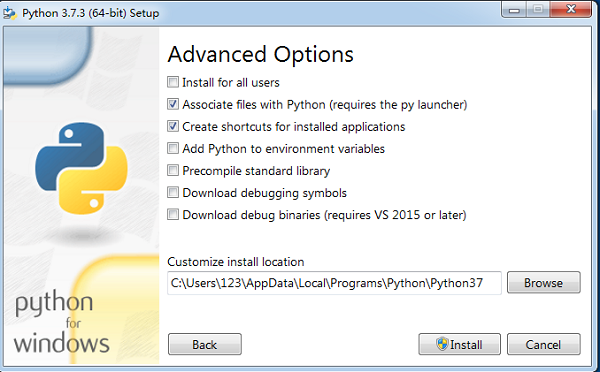Viewport: 600px width, 372px height.
Task: Check Add Python to environment variables
Action: [x=173, y=148]
